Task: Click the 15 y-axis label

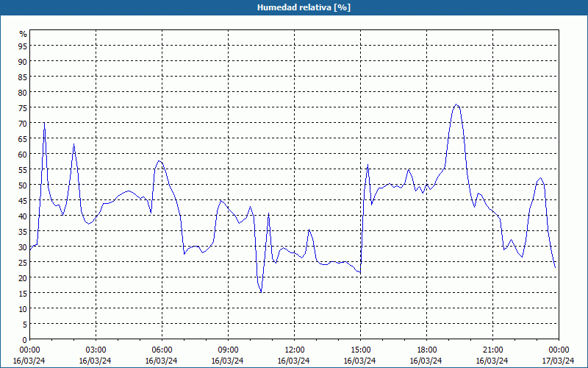Action: [x=23, y=293]
